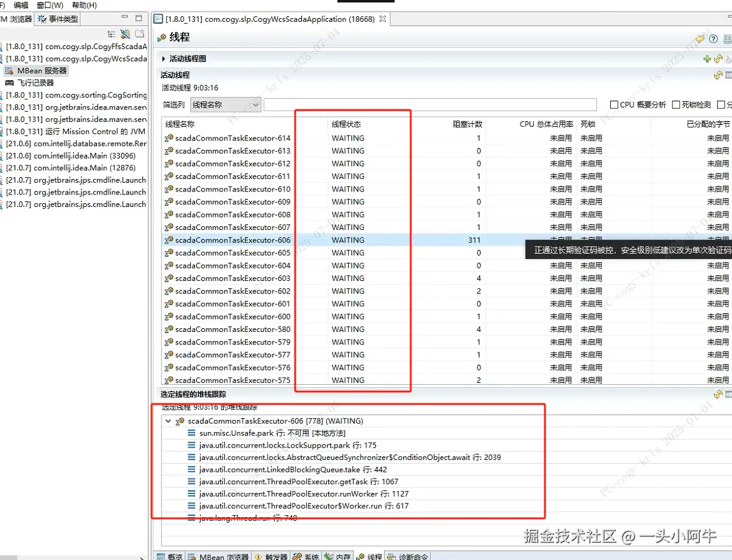Click the yellow back arrow icon beside help

point(700,39)
